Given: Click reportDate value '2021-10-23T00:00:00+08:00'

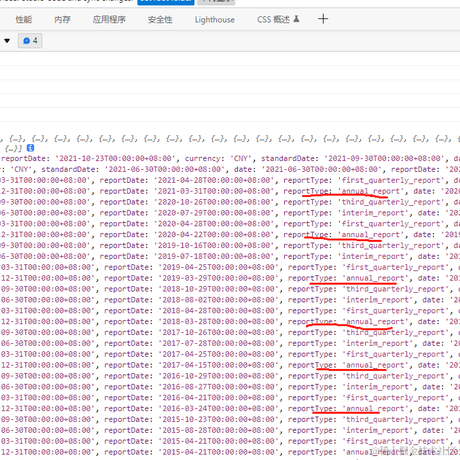Looking at the screenshot, I should [x=115, y=158].
